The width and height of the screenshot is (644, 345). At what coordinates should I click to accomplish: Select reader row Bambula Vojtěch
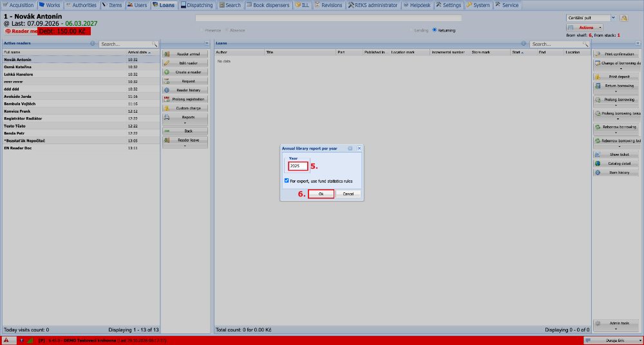(x=80, y=104)
